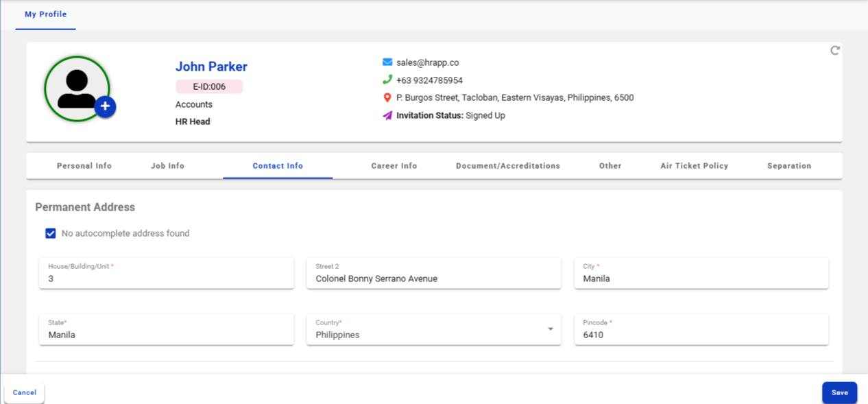Open the Job Info tab
This screenshot has height=404, width=868.
point(167,166)
